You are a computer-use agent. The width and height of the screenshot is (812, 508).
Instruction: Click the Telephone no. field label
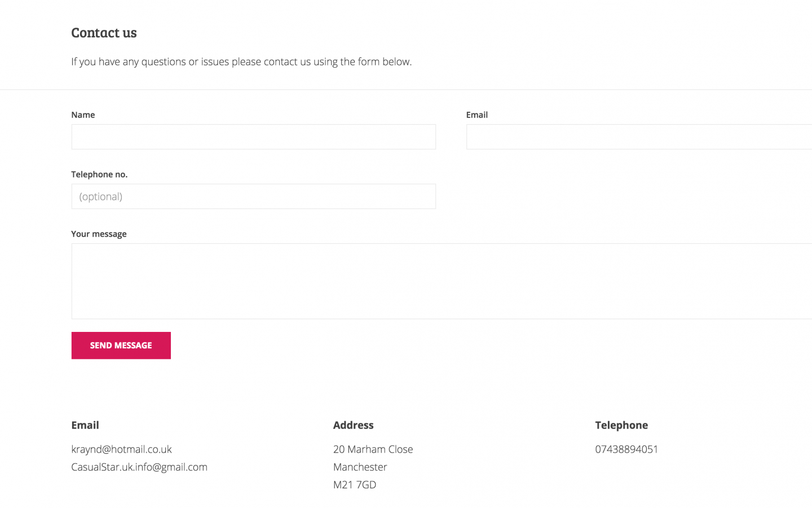click(x=99, y=174)
